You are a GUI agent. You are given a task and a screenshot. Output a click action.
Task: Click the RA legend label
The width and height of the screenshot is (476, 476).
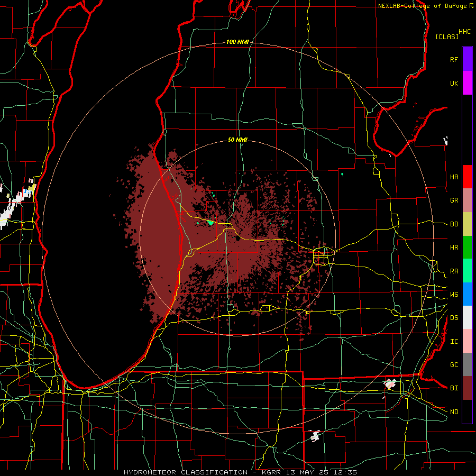coord(454,271)
